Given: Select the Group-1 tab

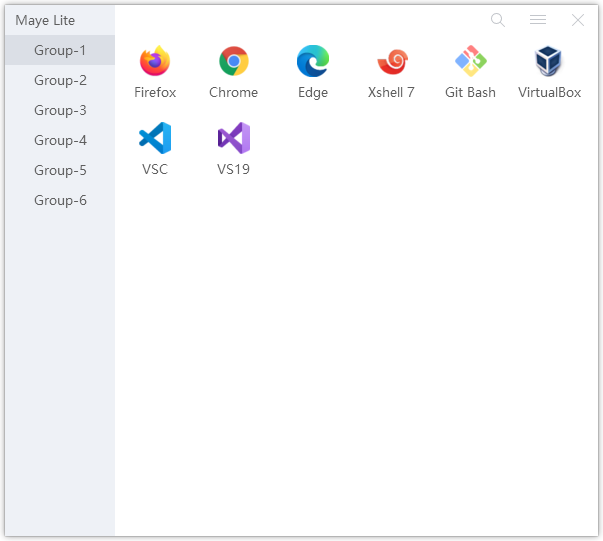Looking at the screenshot, I should pos(60,50).
